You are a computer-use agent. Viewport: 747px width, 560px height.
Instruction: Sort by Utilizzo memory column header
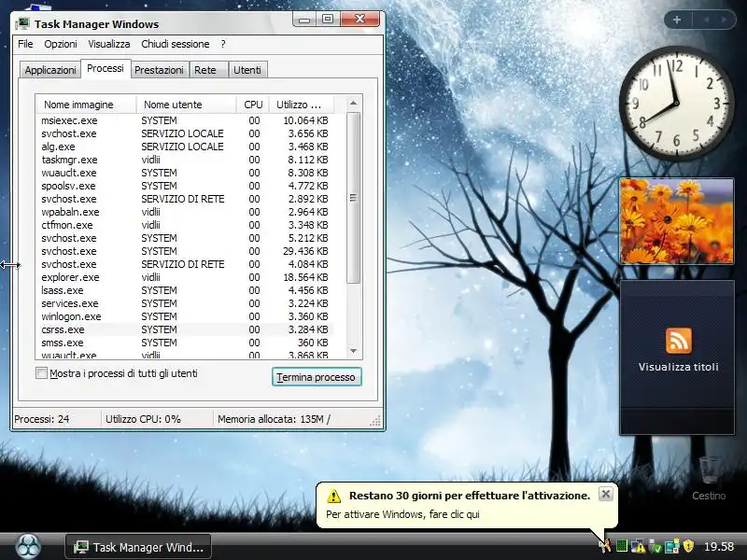coord(302,105)
